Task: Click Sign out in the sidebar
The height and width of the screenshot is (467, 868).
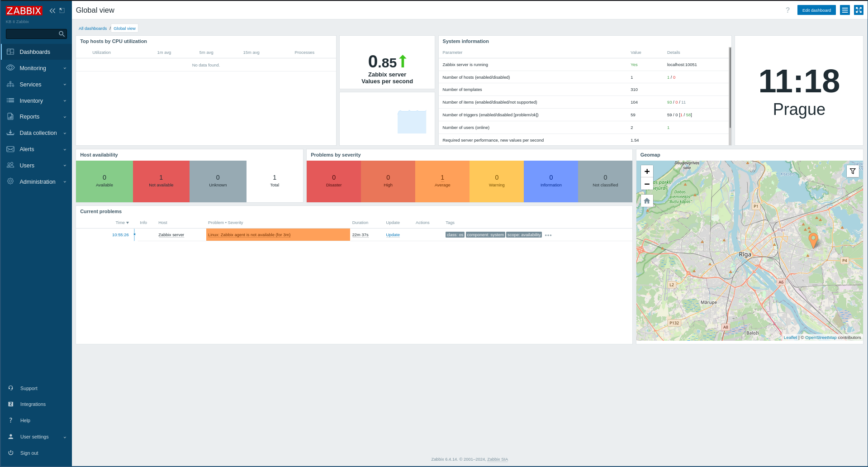Action: 29,453
